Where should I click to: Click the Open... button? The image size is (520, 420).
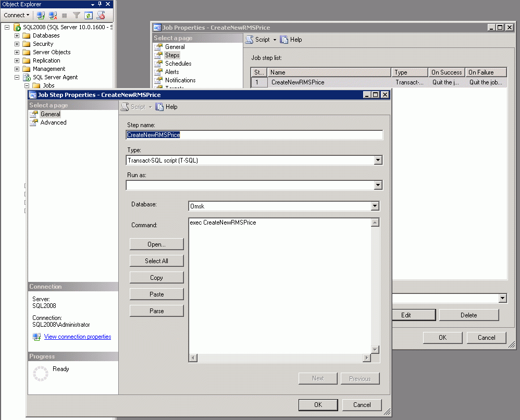coord(156,244)
